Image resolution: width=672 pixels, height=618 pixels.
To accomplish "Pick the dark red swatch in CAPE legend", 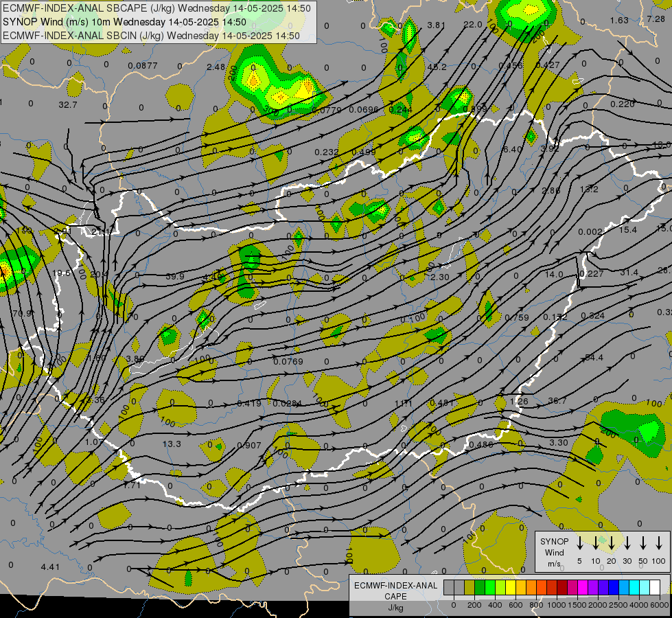I will (x=562, y=587).
